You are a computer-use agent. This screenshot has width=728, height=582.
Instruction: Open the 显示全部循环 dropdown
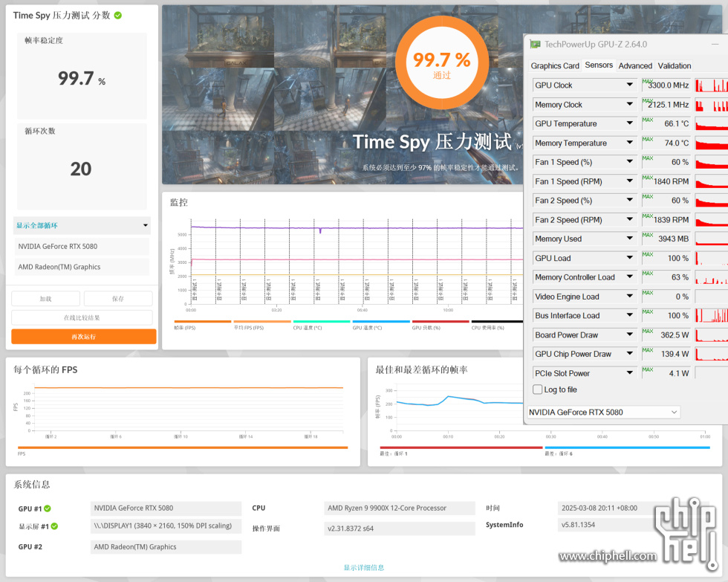(82, 225)
